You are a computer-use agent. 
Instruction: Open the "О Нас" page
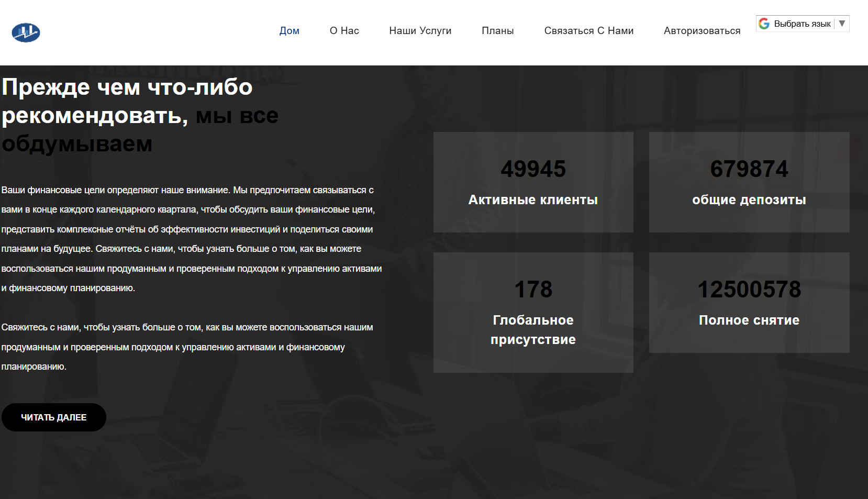[x=344, y=31]
